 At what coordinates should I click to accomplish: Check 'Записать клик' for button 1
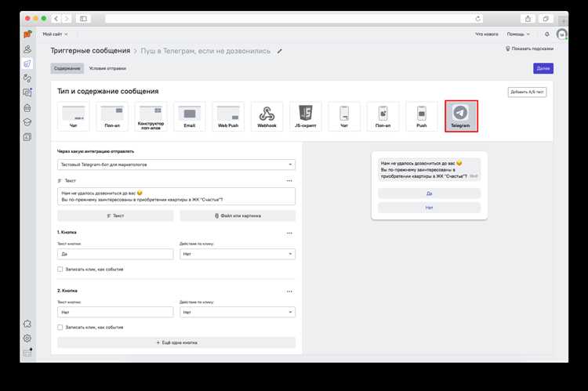pyautogui.click(x=60, y=270)
